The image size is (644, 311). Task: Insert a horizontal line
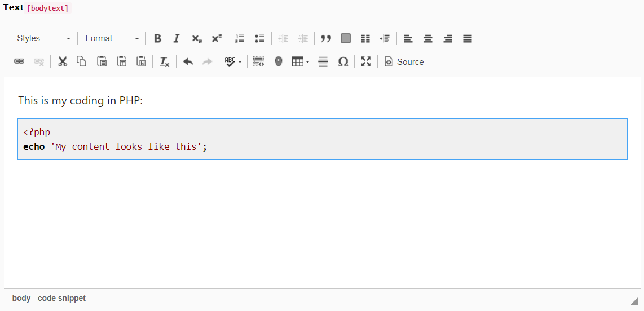click(x=323, y=61)
